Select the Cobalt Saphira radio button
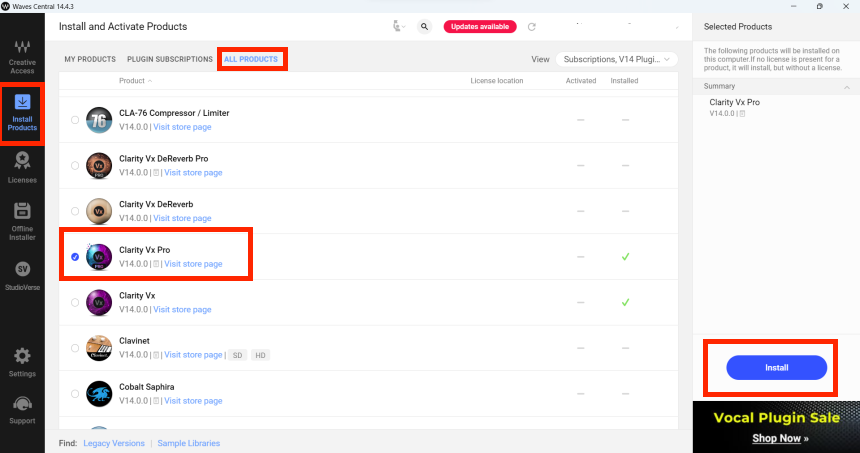 click(75, 394)
